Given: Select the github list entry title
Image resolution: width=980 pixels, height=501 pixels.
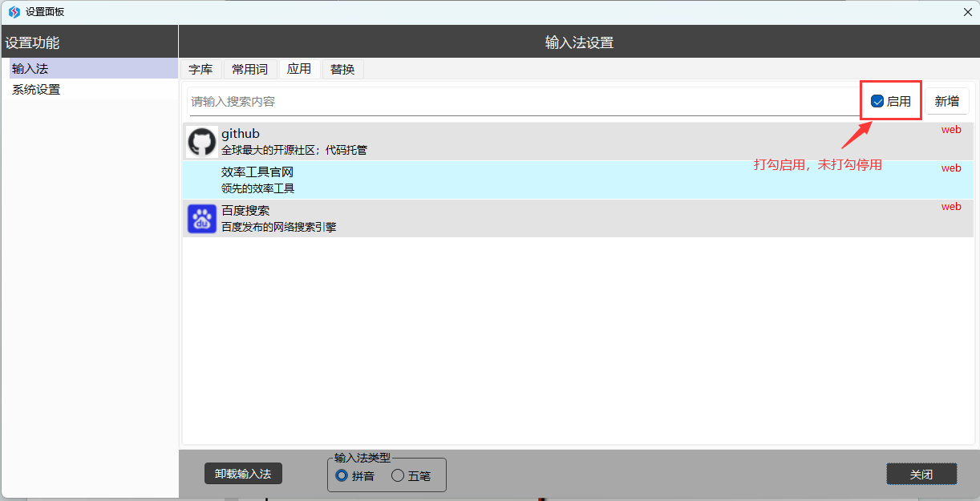Looking at the screenshot, I should [x=241, y=134].
